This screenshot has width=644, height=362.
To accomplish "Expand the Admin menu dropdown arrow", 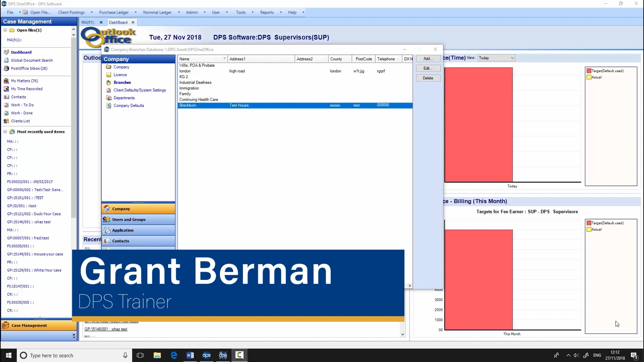I will click(x=204, y=12).
